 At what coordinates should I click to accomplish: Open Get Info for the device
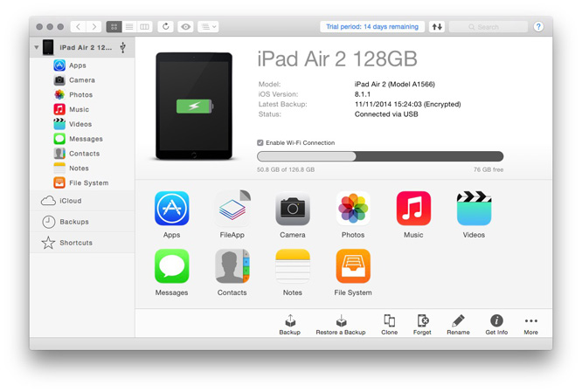click(496, 322)
